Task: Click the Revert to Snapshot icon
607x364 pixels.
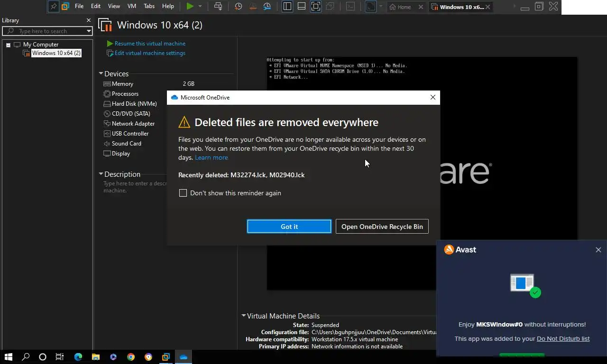Action: 253,7
